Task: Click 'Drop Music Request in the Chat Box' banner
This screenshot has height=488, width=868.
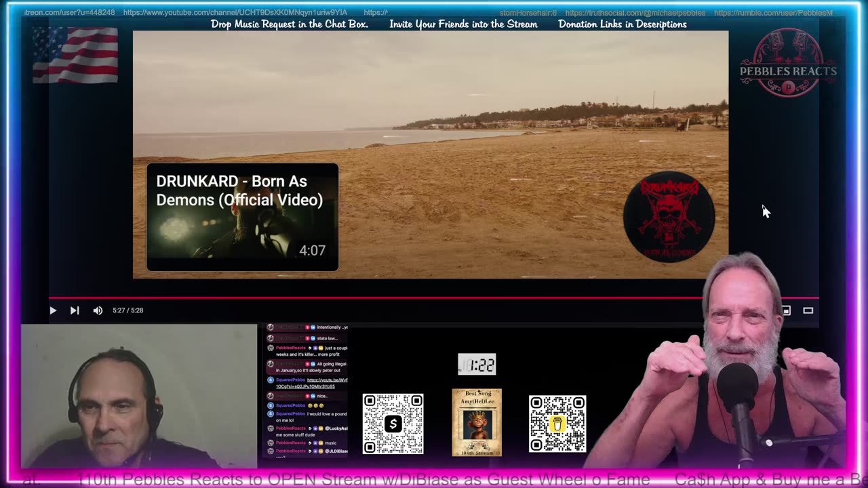Action: [x=290, y=24]
